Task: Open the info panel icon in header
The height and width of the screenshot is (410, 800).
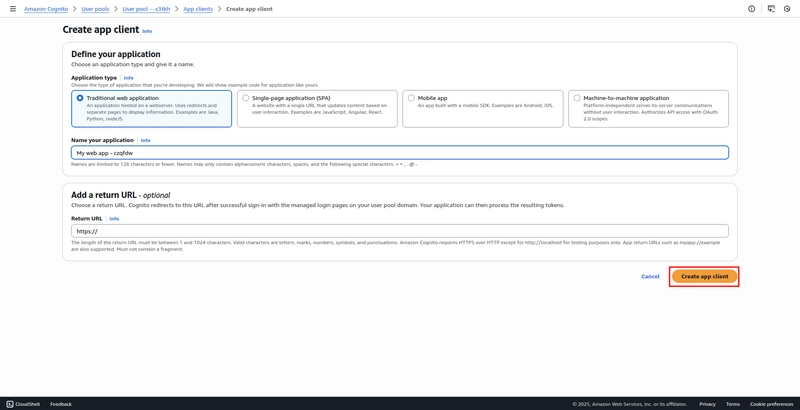Action: pos(752,9)
